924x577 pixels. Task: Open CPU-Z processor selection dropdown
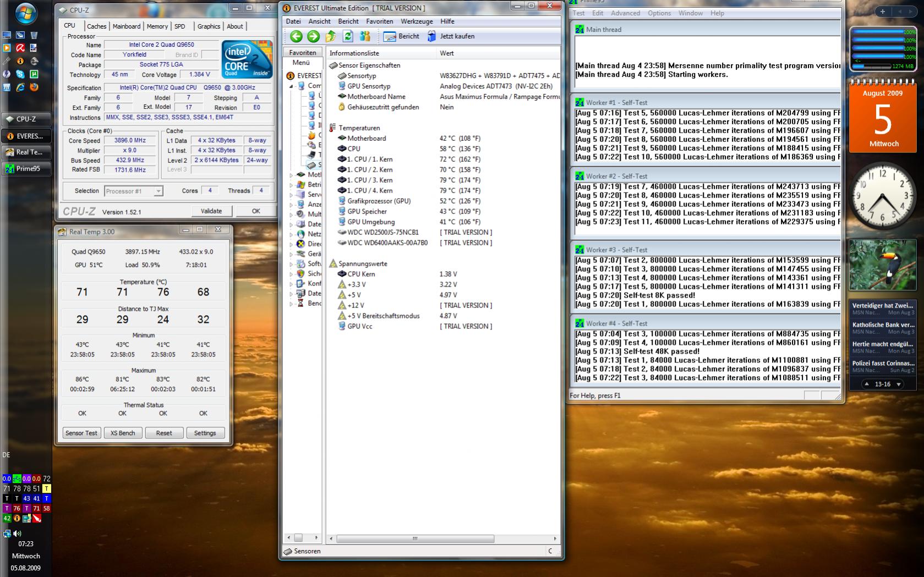point(158,191)
